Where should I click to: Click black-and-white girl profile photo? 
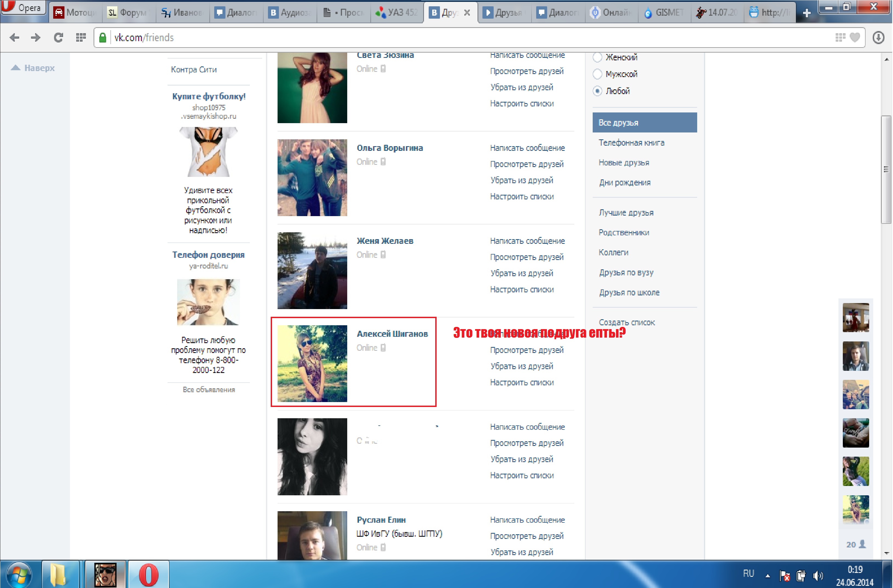312,457
